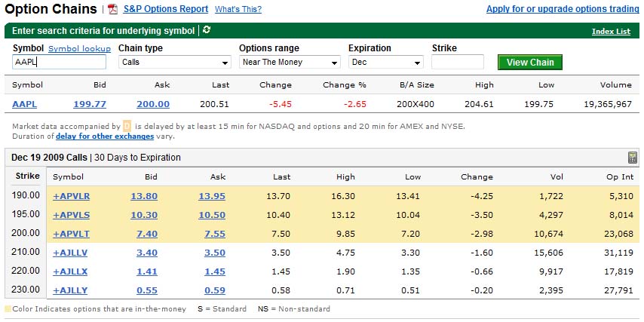Click the What's This? link
The image size is (644, 322).
[x=238, y=10]
